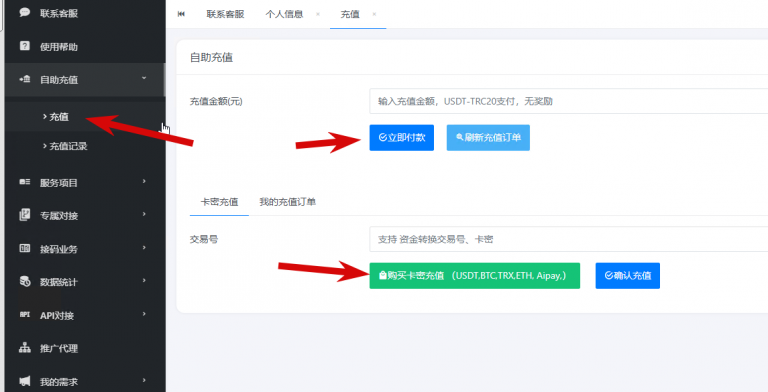The image size is (768, 392).
Task: Click the megaphone icon beside 我的需求
Action: pyautogui.click(x=24, y=381)
